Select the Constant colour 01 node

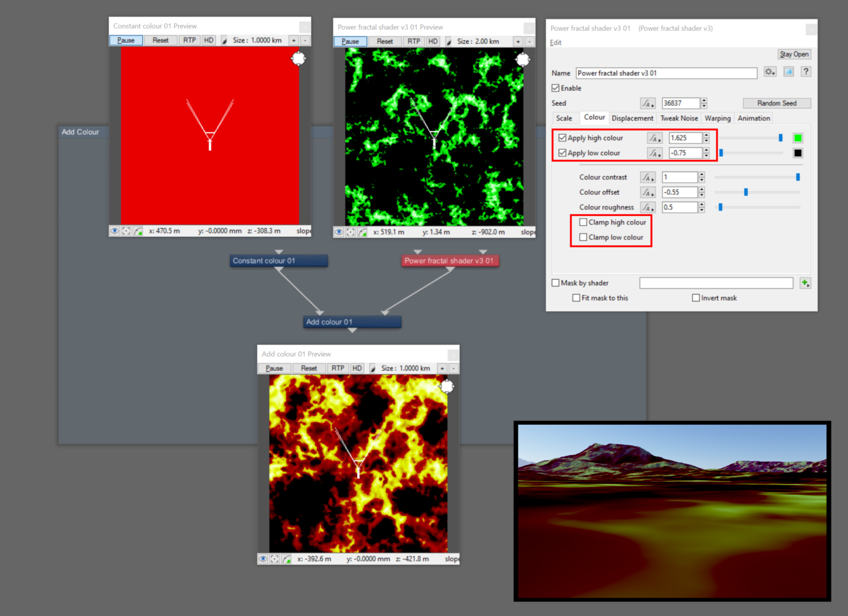click(279, 261)
